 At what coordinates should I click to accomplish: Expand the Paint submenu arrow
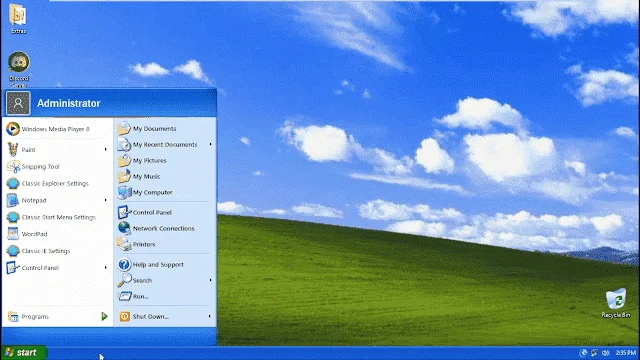point(105,150)
